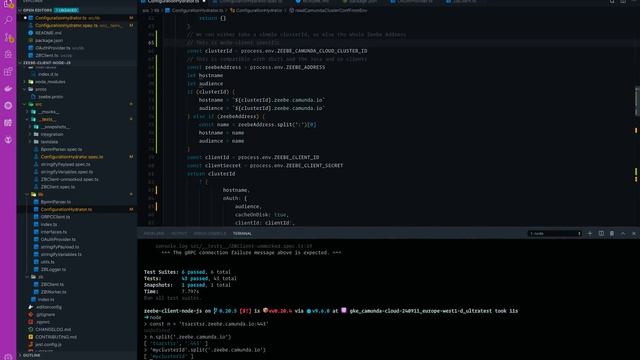Select the ConfigurationHydrator.ts editor tab
The image size is (640, 360).
click(x=173, y=2)
